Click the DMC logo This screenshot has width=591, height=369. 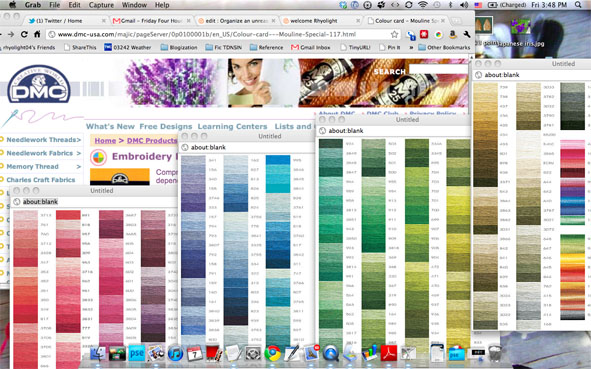click(x=38, y=84)
